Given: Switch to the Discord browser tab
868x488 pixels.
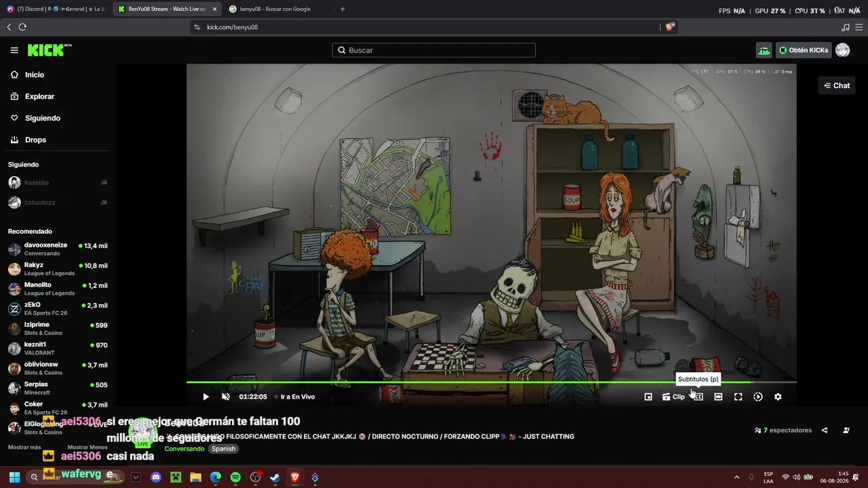Looking at the screenshot, I should click(x=56, y=9).
